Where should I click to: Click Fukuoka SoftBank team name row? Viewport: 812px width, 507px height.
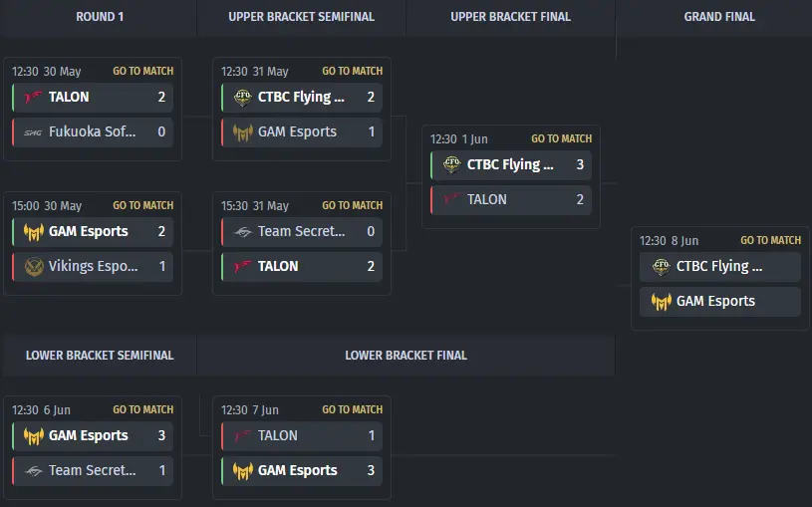[93, 132]
